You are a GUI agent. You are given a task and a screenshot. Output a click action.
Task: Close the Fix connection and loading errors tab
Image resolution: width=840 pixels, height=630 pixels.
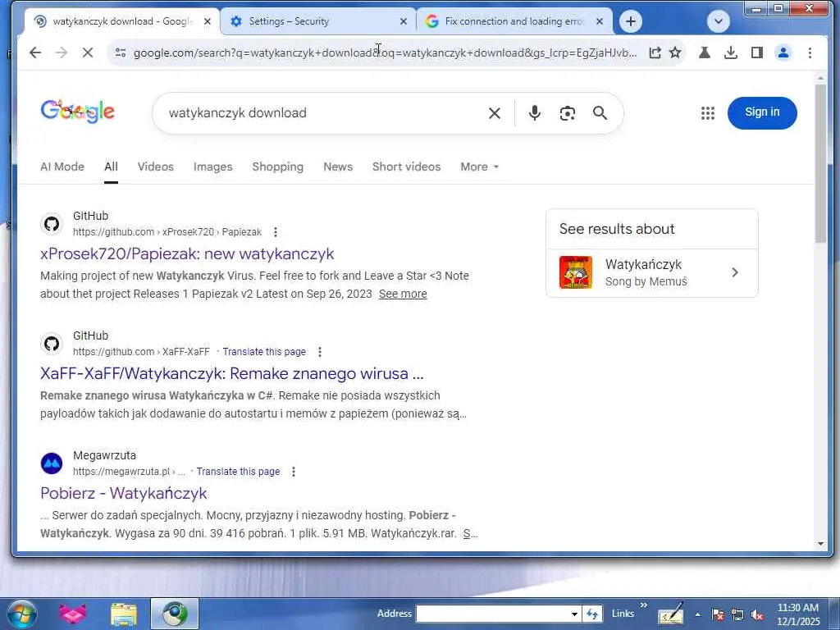(600, 21)
